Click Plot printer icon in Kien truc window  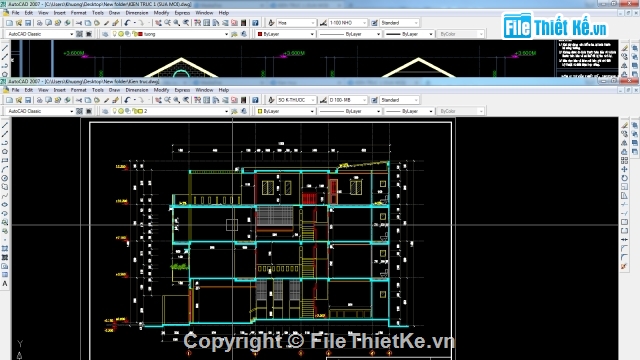(39, 100)
